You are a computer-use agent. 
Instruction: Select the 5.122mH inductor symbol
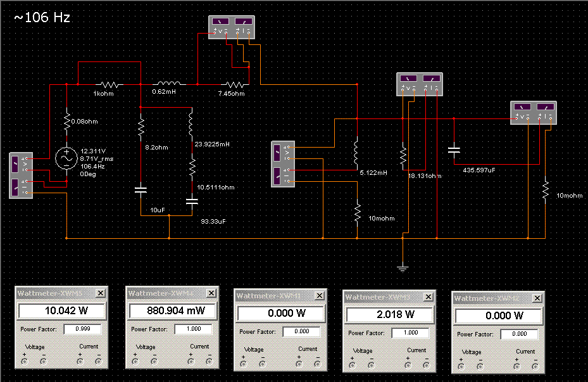tap(356, 154)
